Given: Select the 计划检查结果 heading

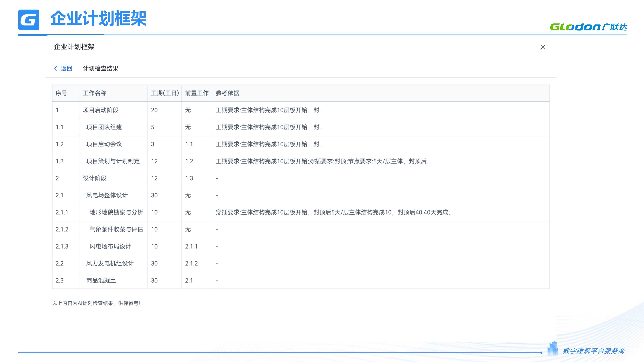Looking at the screenshot, I should 100,68.
